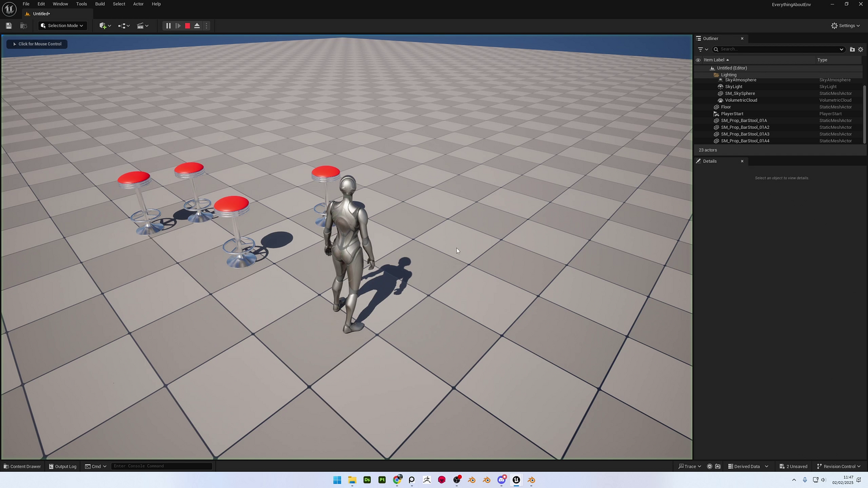Expand the Outliner search history chevron
Image resolution: width=868 pixels, height=488 pixels.
click(x=841, y=49)
